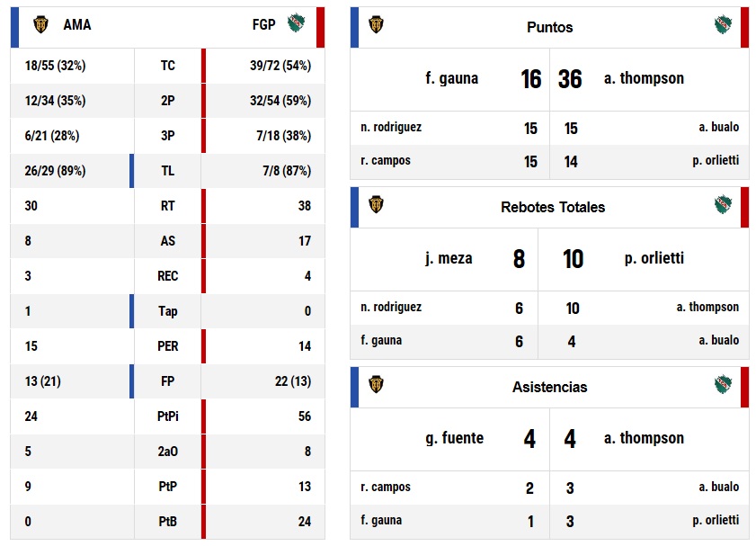
Task: Select FGP logo in Rebotes Totales panel
Action: [722, 205]
